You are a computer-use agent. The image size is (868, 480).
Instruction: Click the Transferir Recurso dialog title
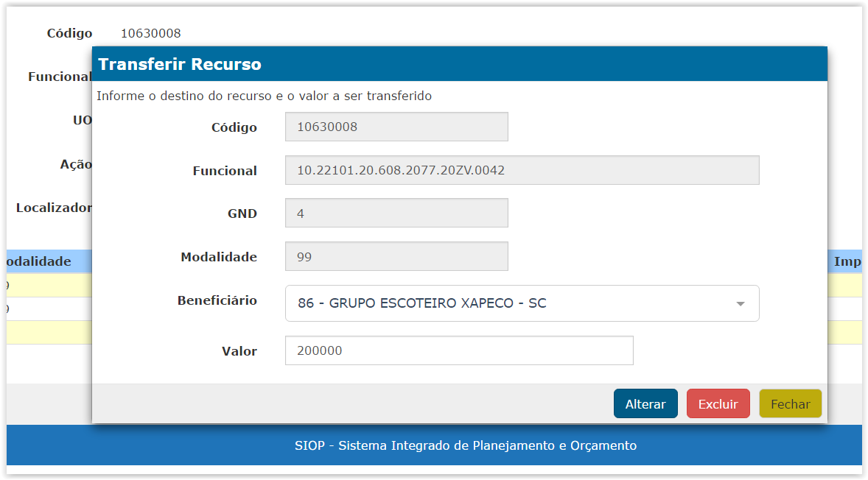coord(180,64)
